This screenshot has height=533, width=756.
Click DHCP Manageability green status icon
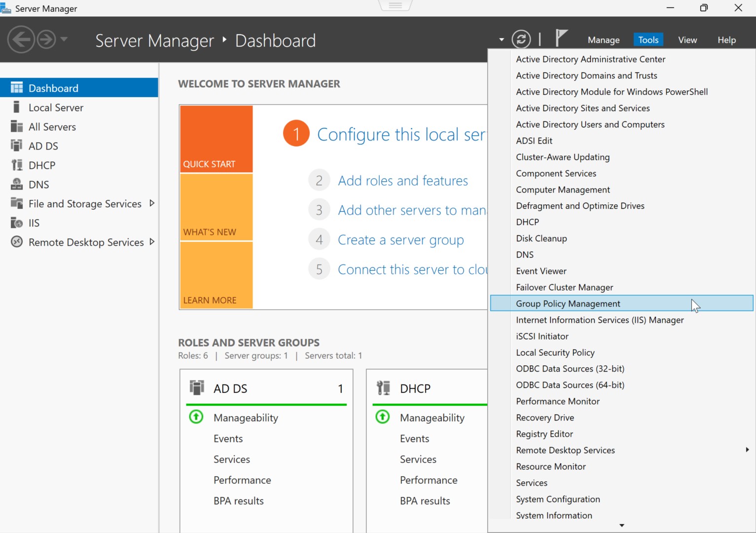(383, 417)
